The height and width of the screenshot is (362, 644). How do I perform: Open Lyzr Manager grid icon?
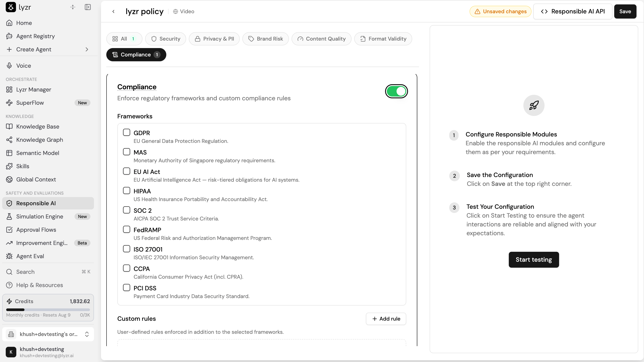pos(9,90)
